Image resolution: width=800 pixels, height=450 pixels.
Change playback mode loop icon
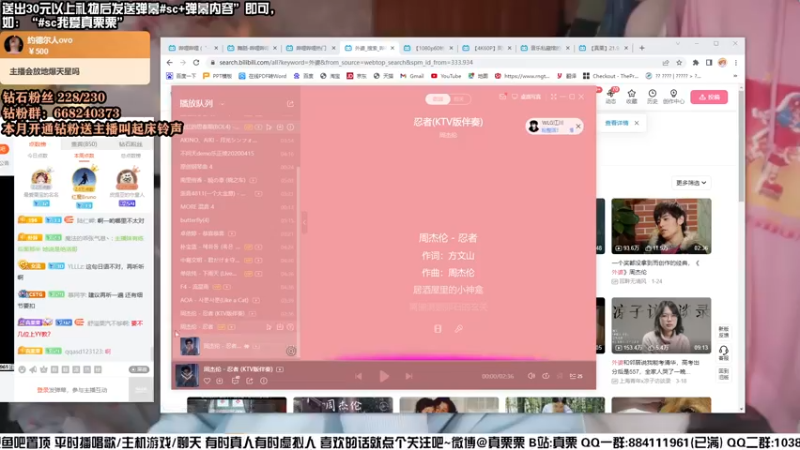545,376
